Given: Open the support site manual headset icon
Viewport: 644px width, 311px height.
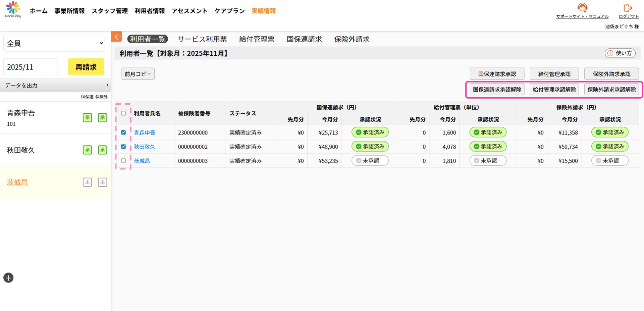Looking at the screenshot, I should [x=582, y=8].
